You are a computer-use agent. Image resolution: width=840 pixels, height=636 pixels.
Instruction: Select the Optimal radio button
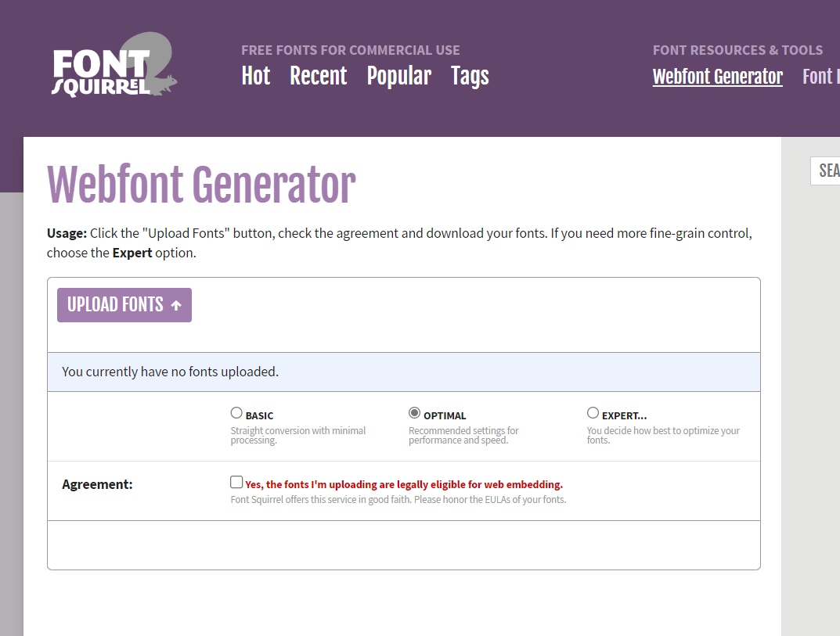pos(415,413)
